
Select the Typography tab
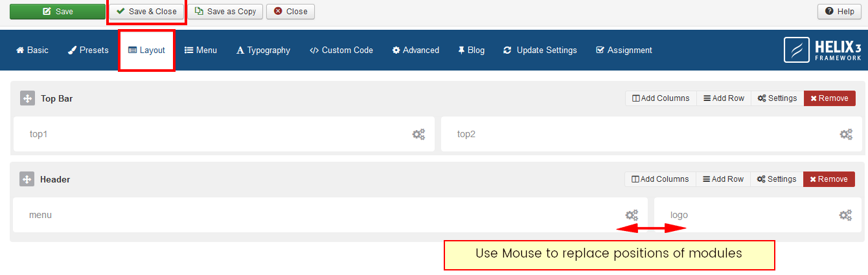tap(263, 50)
